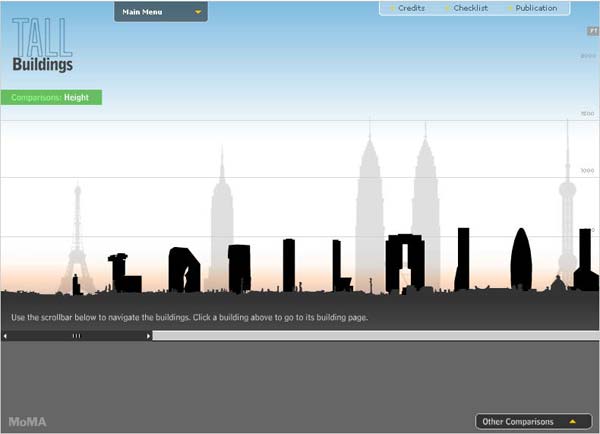Click the scrollbar left arrow
Viewport: 600px width, 434px height.
[5, 336]
